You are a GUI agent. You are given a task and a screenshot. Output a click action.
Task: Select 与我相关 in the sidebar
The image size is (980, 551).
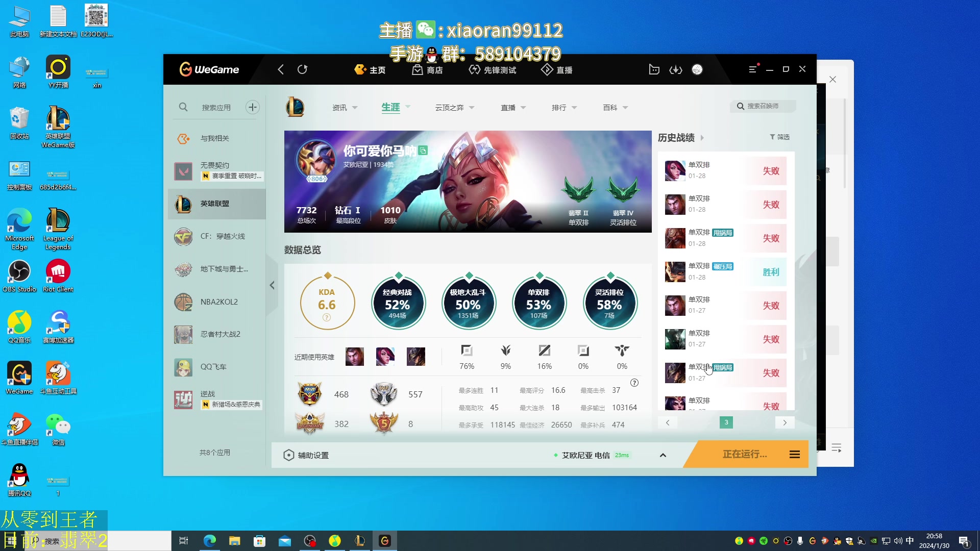click(x=217, y=139)
